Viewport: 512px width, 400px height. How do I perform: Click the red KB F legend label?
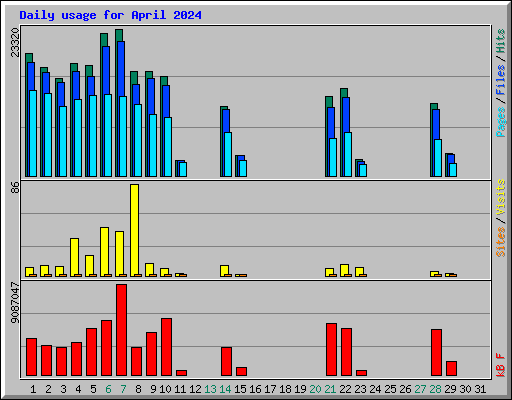click(500, 365)
